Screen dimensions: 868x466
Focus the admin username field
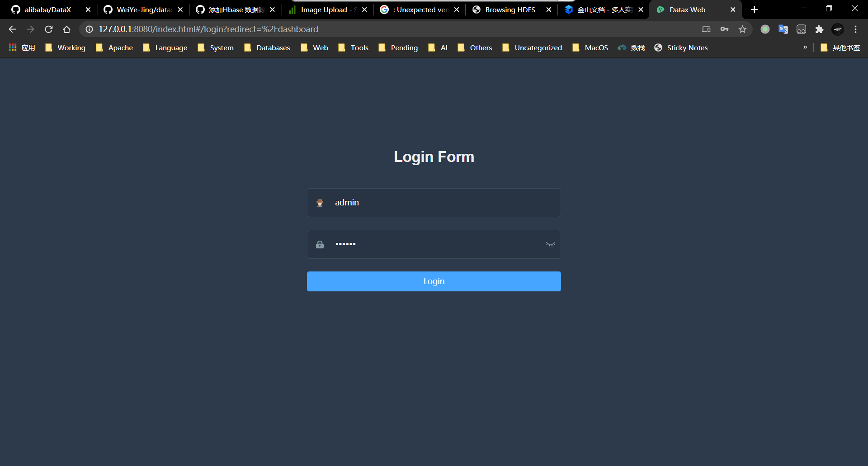pyautogui.click(x=434, y=203)
